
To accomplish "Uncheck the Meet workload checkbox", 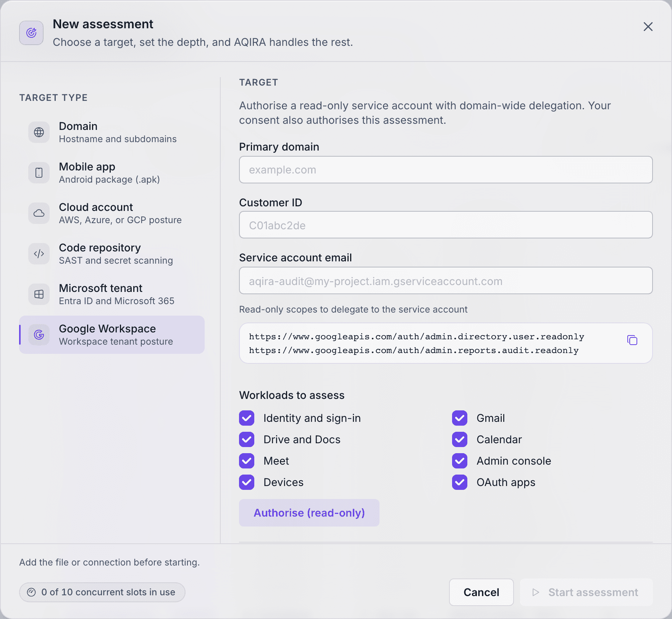I will (247, 461).
